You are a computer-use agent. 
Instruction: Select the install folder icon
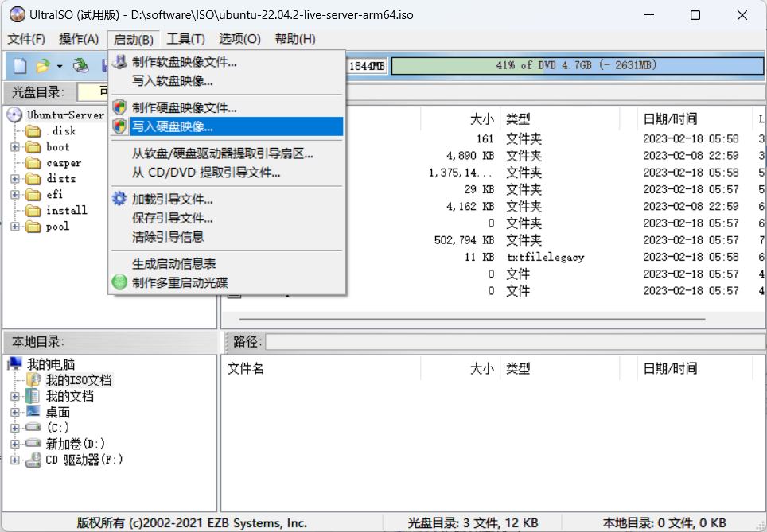pos(33,211)
